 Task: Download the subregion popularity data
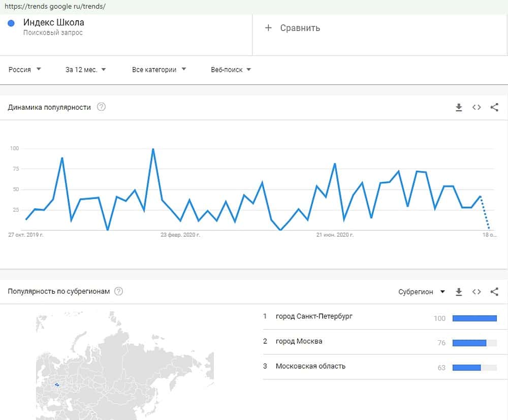pos(459,292)
